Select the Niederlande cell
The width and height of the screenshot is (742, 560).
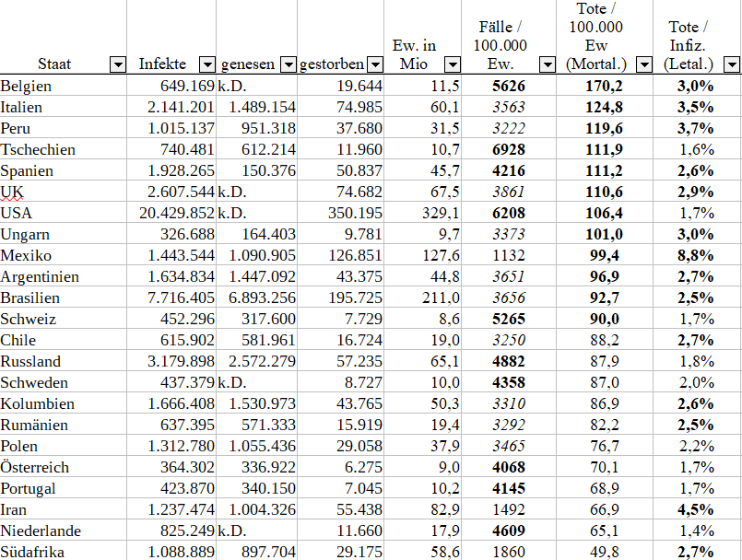[63, 531]
